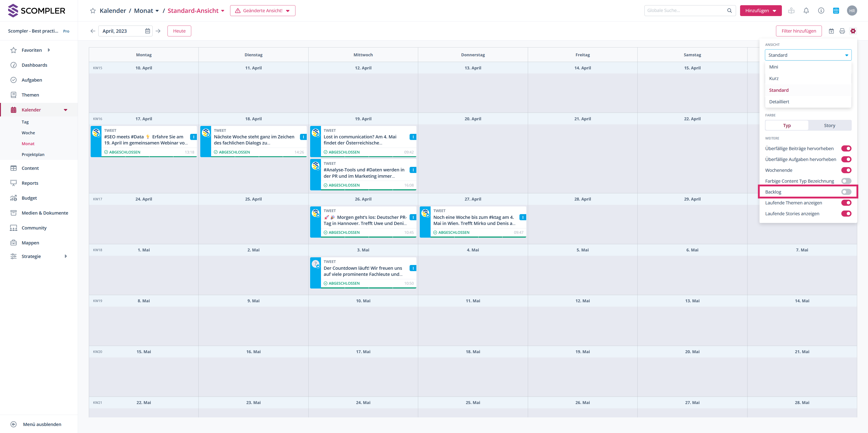
Task: Click the Globale Suche search field
Action: [685, 11]
